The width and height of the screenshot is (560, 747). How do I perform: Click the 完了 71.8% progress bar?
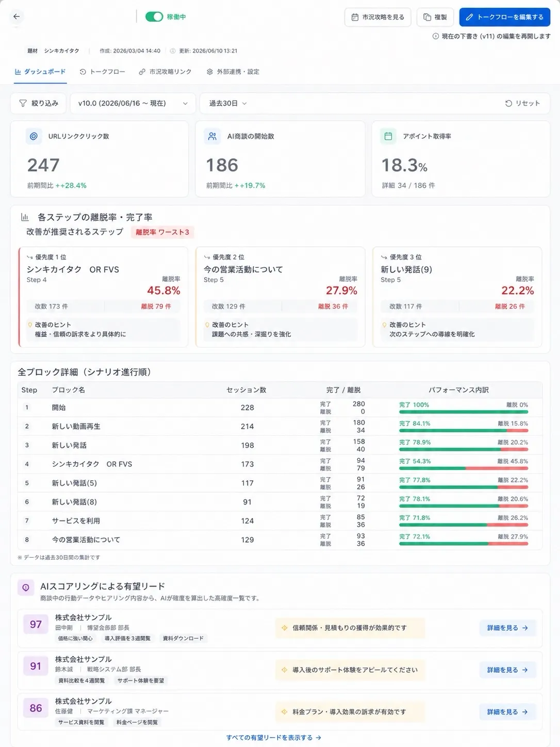(464, 525)
